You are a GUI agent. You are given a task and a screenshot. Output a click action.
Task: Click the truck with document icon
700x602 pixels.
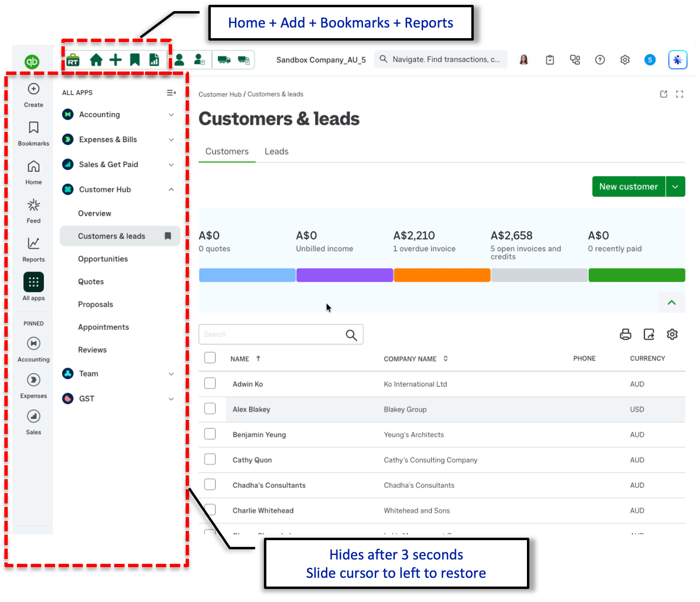[x=244, y=60]
